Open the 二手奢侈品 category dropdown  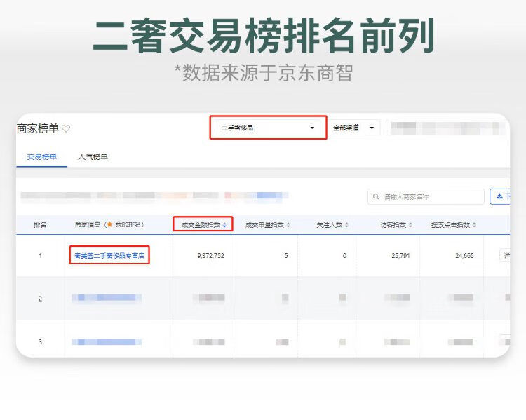point(268,128)
